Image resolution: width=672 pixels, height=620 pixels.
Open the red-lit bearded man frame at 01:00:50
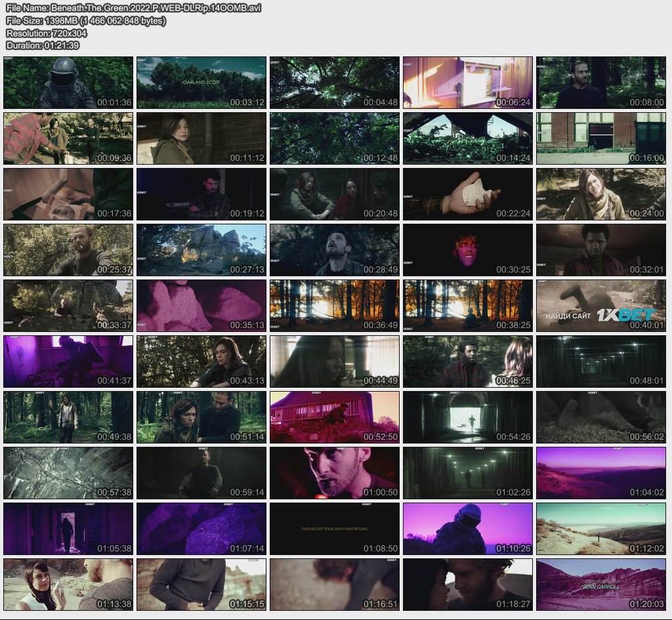click(x=335, y=473)
